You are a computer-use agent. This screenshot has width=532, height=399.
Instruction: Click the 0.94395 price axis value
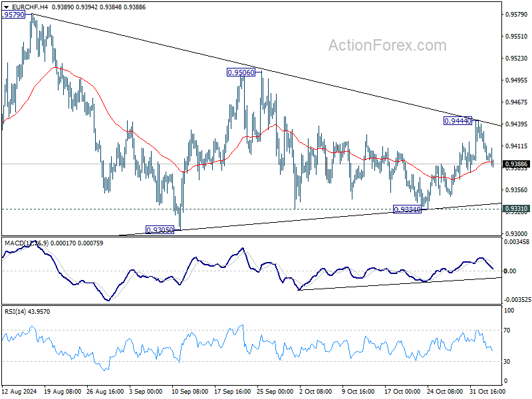(x=517, y=124)
